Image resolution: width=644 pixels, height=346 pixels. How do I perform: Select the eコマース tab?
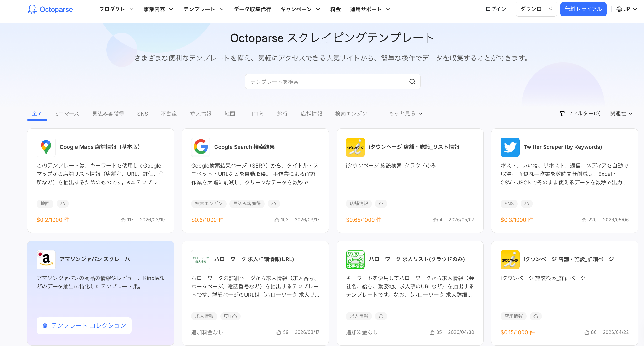tap(67, 114)
